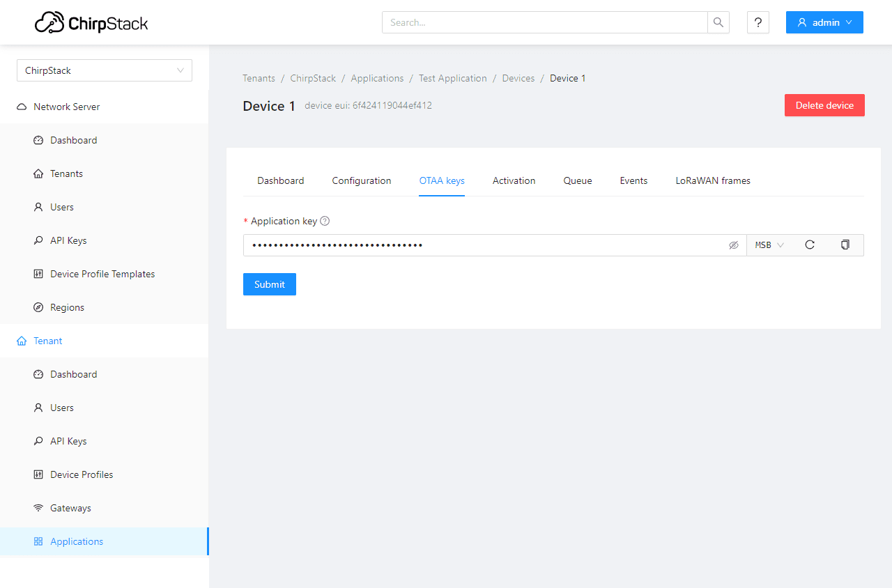Reveal the hidden application key
Viewport: 892px width, 588px height.
point(733,245)
